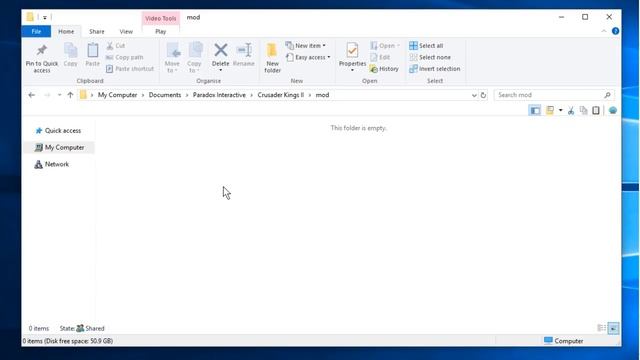
Task: Open the Easy access dropdown
Action: pos(308,57)
